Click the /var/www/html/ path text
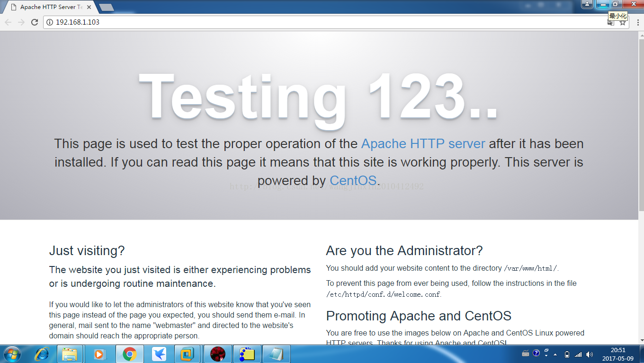Viewport: 644px width, 363px height. click(x=530, y=268)
